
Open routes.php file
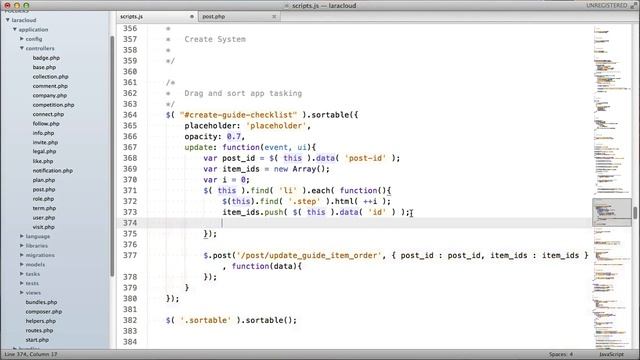39,330
